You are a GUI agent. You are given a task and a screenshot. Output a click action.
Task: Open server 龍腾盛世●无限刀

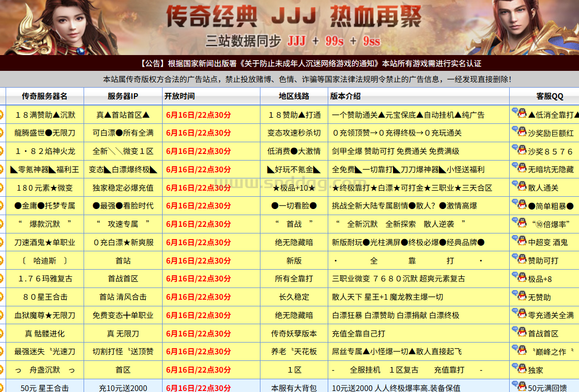click(45, 133)
